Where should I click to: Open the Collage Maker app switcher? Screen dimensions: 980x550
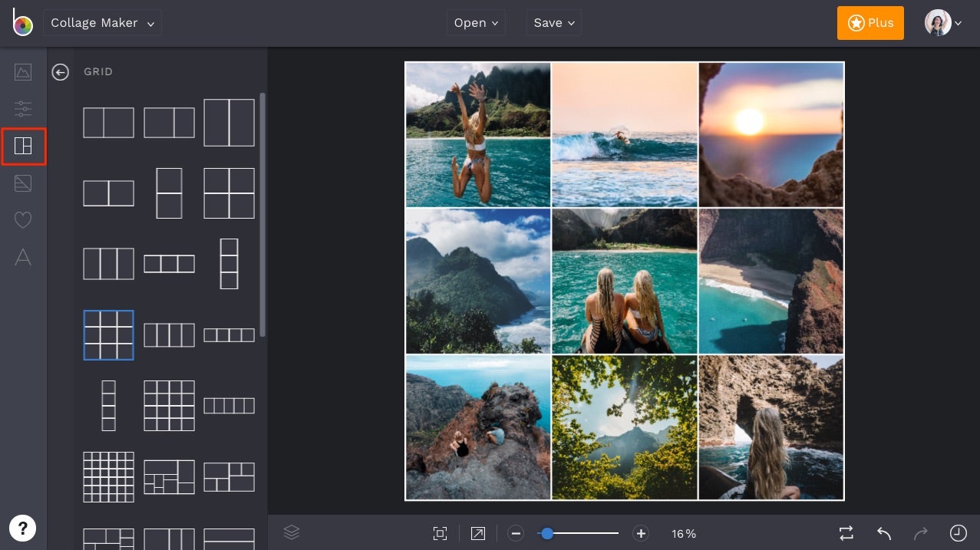coord(102,22)
